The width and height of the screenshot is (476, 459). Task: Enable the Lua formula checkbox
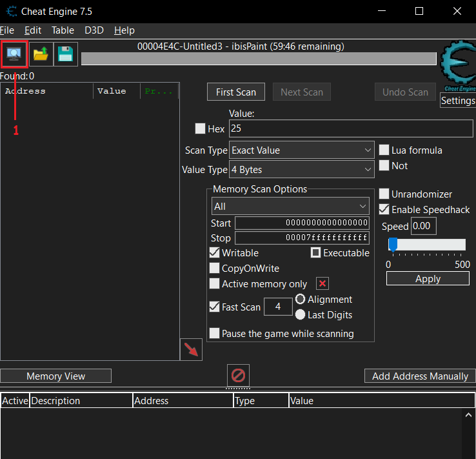[384, 150]
